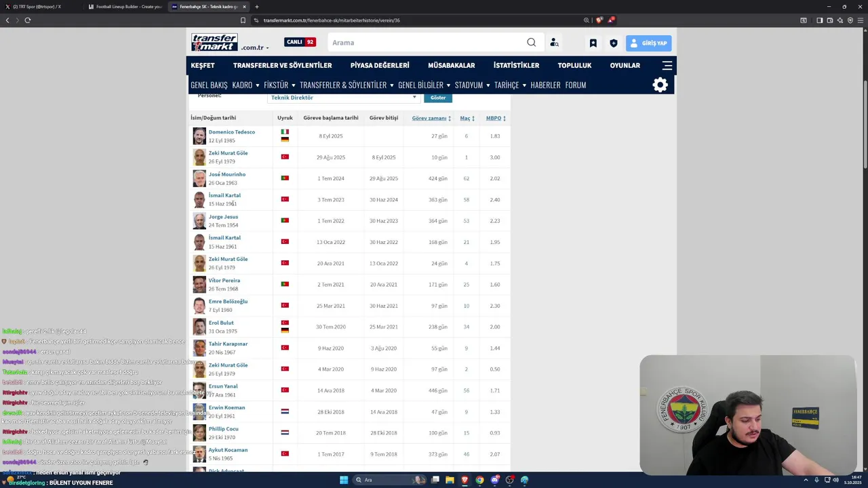Click the search magnifier icon

(x=531, y=43)
